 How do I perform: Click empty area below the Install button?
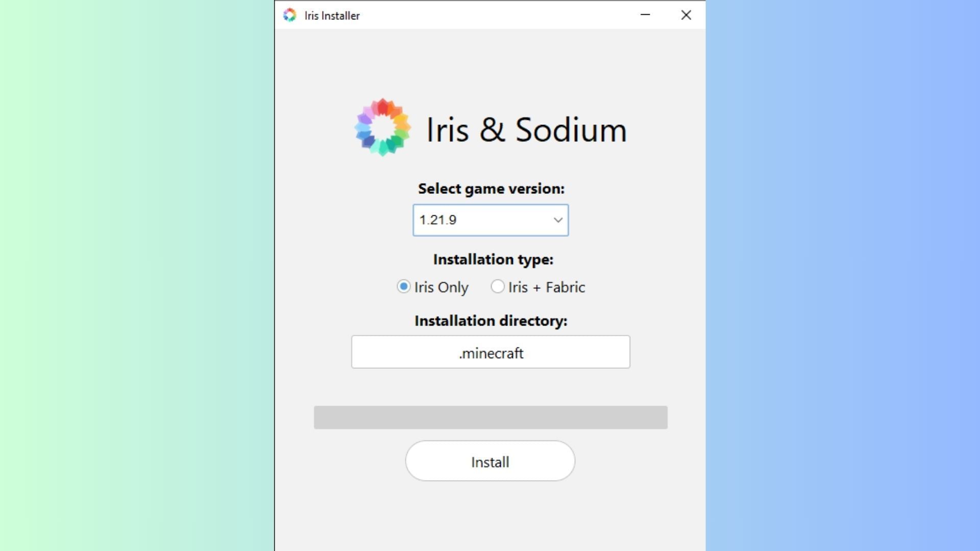tap(490, 515)
